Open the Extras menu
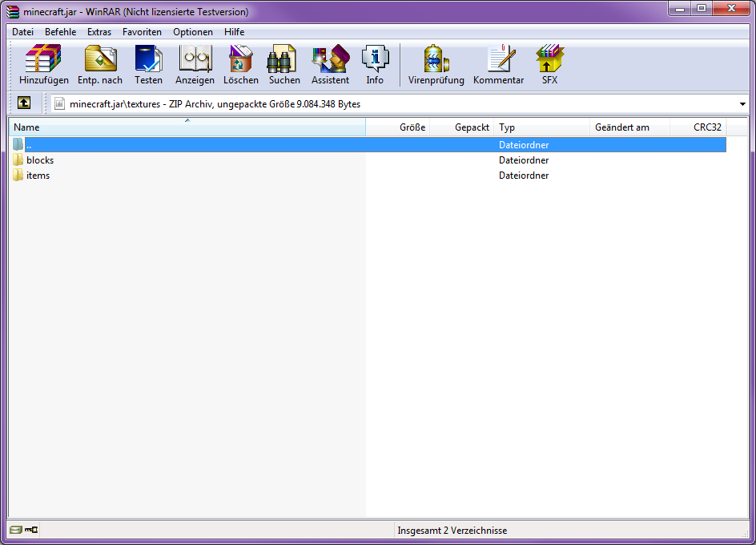The image size is (756, 545). 99,32
